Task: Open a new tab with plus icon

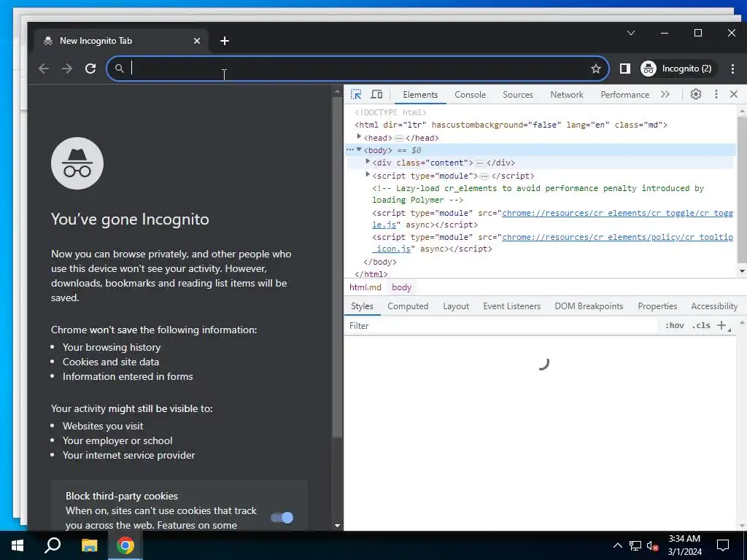Action: click(x=225, y=41)
